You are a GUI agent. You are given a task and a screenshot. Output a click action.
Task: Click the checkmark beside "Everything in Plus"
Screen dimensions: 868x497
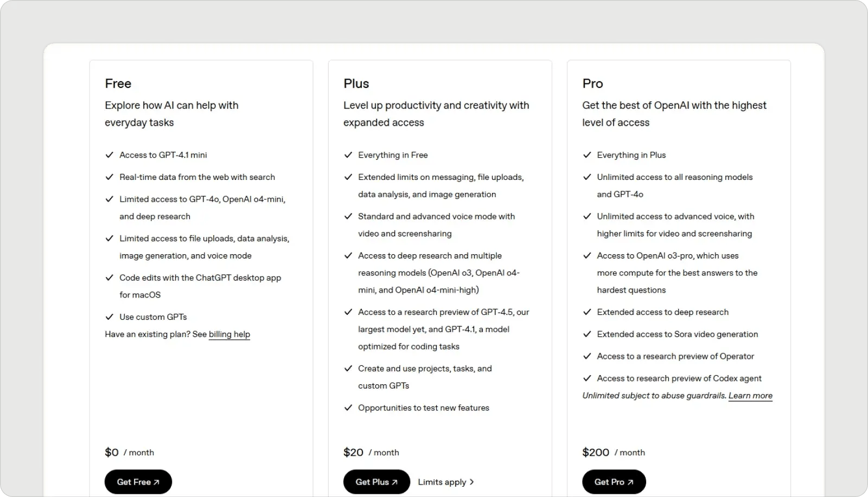(x=587, y=155)
